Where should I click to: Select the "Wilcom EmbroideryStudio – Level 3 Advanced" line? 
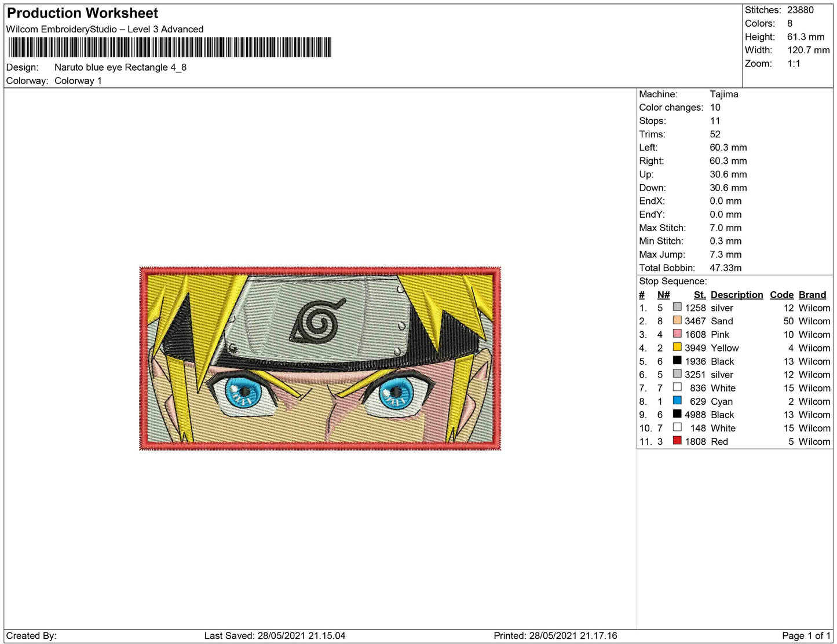pos(105,30)
